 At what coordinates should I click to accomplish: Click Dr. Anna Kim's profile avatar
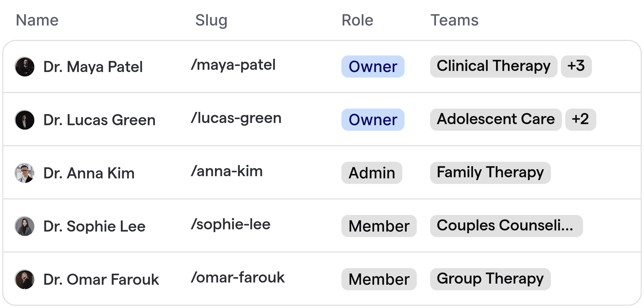[x=25, y=173]
